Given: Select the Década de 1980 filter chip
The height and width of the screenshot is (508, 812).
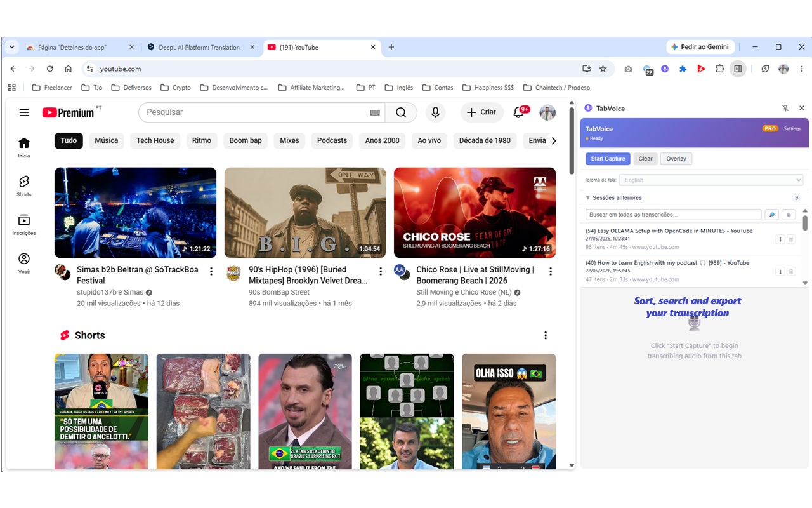Looking at the screenshot, I should pos(485,140).
